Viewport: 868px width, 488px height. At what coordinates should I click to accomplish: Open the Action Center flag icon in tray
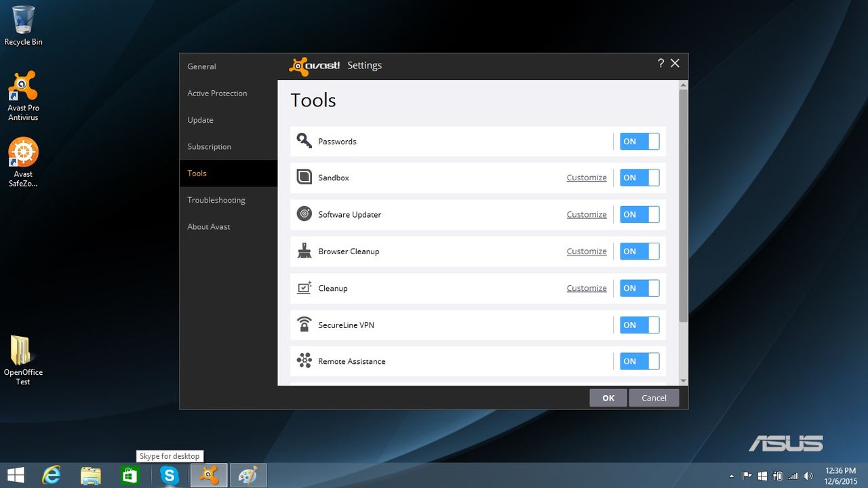click(x=747, y=476)
